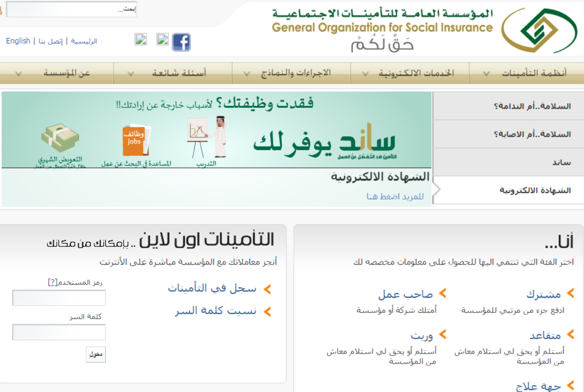Click the money stack monthly compensation image
Viewport: 584px width, 392px height.
(x=60, y=138)
